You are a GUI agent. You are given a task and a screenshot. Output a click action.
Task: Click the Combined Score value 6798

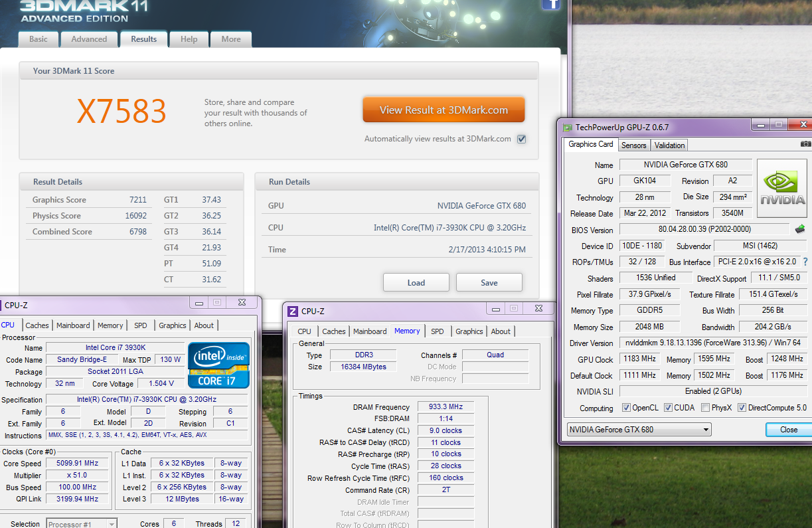138,232
